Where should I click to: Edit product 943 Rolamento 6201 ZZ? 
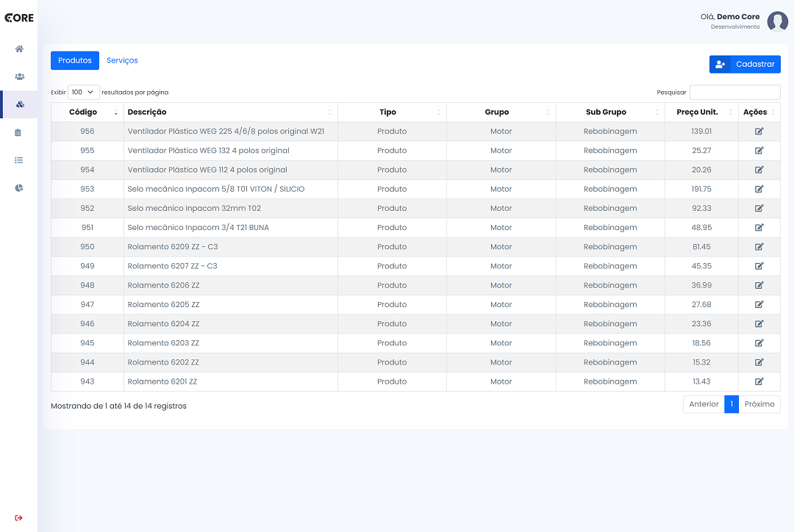759,381
